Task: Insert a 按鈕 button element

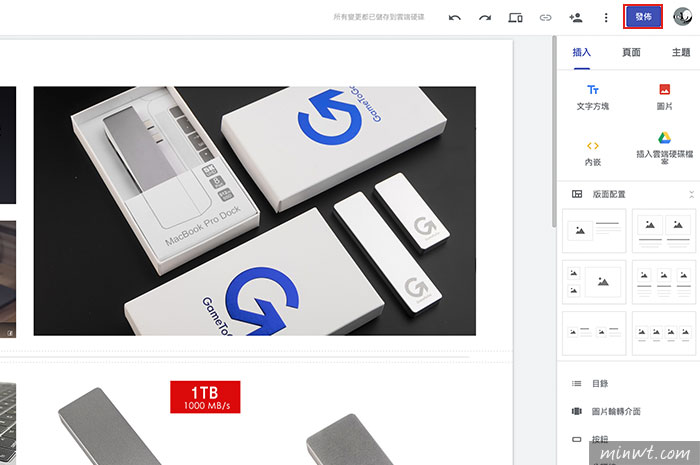Action: (589, 439)
